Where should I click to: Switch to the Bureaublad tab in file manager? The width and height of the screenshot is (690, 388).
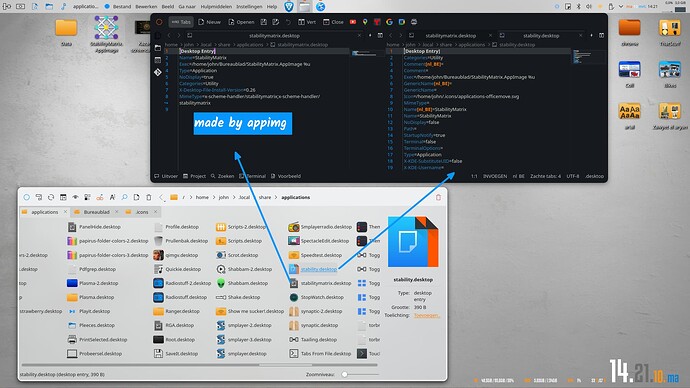pos(96,212)
